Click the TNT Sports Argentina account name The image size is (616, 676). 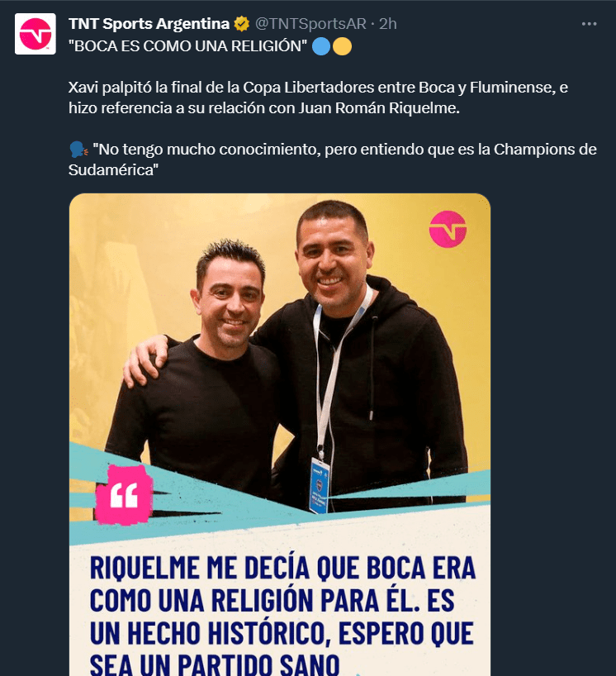point(149,24)
